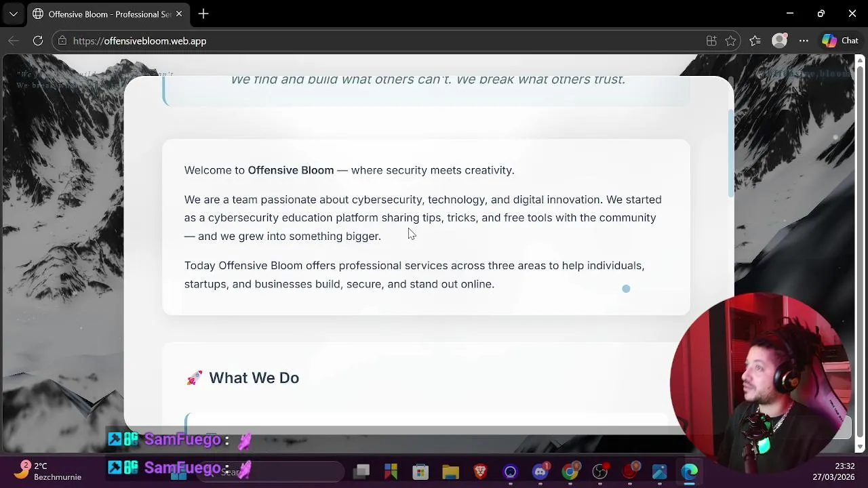Image resolution: width=868 pixels, height=488 pixels.
Task: Open a new browser tab
Action: [203, 14]
